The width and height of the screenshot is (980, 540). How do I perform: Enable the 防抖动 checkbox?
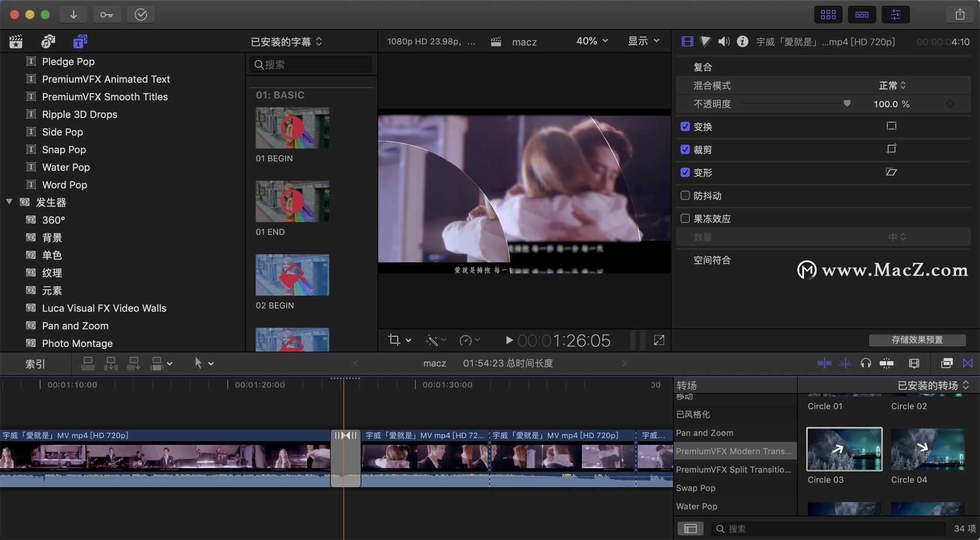click(x=685, y=195)
